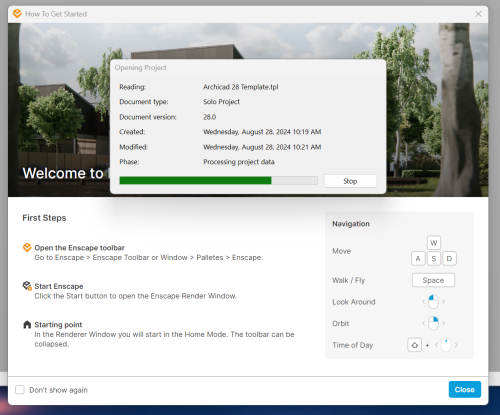The height and width of the screenshot is (415, 500).
Task: Click the Created date ending 10:19 AM
Action: point(262,132)
